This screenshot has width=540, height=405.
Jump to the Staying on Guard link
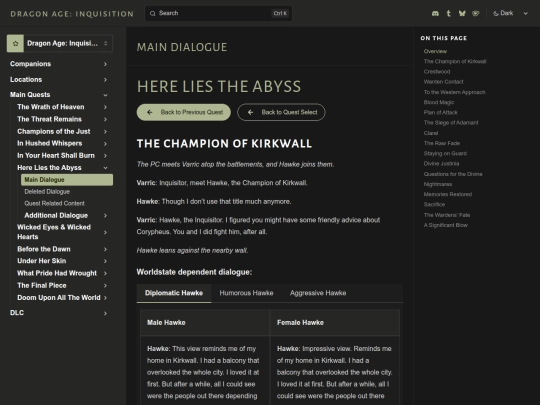coord(445,154)
